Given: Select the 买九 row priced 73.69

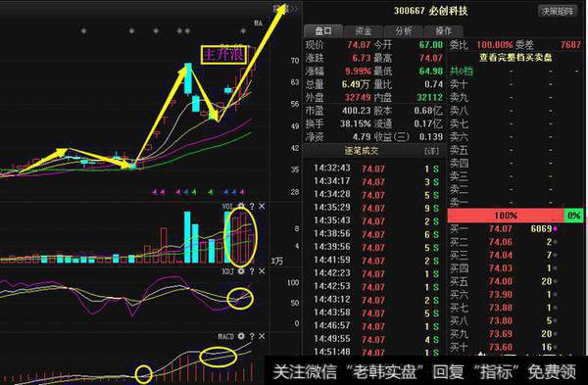Looking at the screenshot, I should (x=503, y=334).
